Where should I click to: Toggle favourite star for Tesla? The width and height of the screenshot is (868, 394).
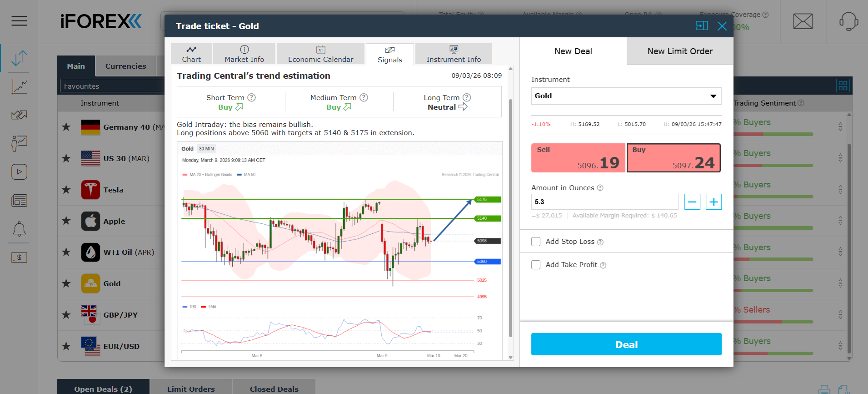(x=66, y=190)
